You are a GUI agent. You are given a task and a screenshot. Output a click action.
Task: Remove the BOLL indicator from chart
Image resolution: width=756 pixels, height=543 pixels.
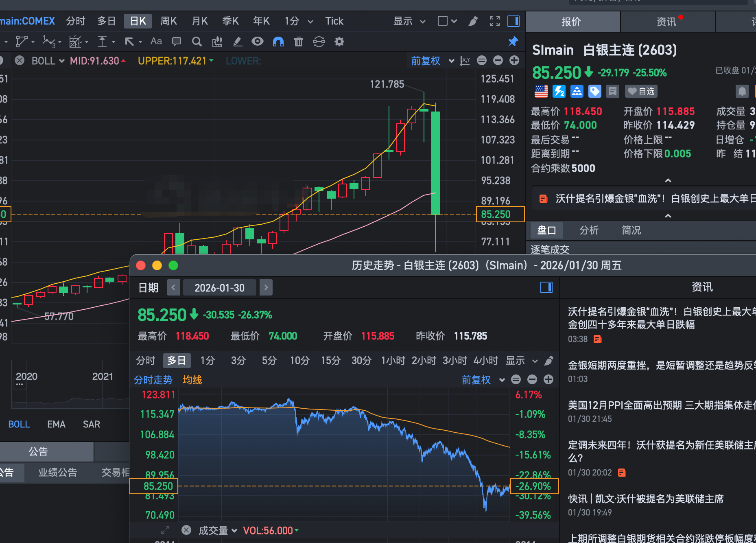[20, 61]
